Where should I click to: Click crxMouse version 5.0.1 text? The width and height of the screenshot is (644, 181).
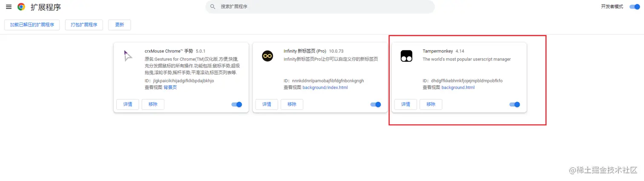201,51
